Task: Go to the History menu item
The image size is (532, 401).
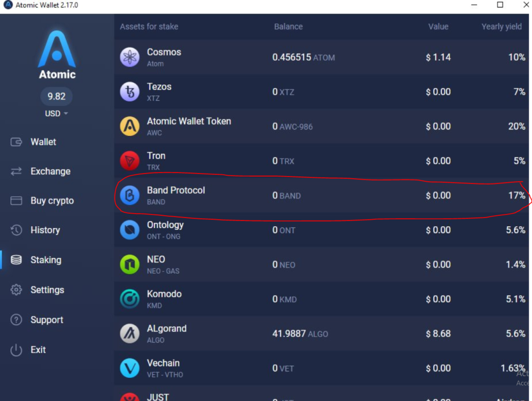Action: 45,230
